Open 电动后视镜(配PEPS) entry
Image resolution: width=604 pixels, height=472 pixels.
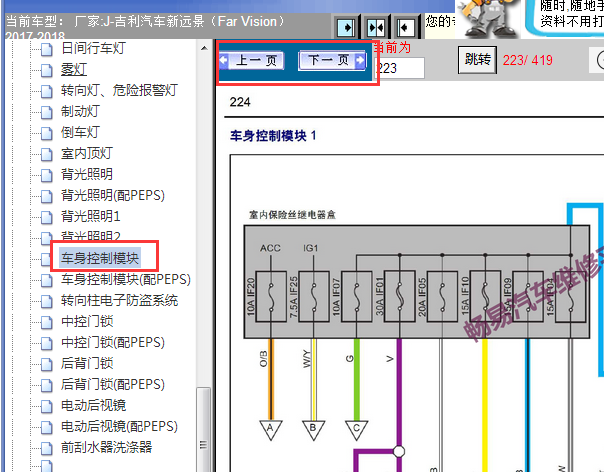tap(119, 426)
